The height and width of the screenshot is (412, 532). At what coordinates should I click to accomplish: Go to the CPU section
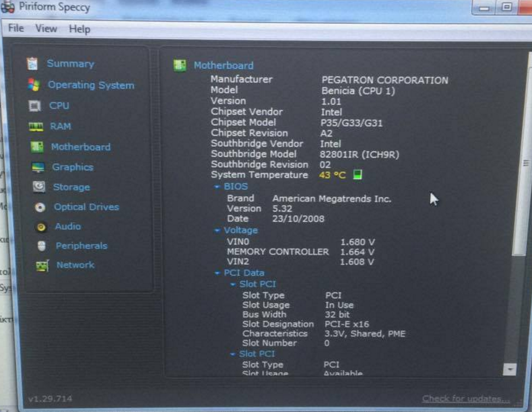click(x=59, y=106)
